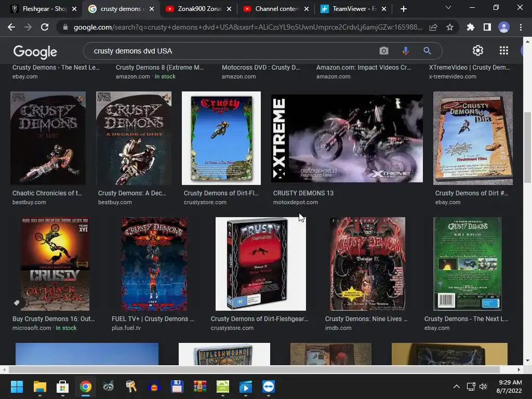Click the vertical page scrollbar thumb
Image resolution: width=532 pixels, height=399 pixels.
tap(527, 148)
